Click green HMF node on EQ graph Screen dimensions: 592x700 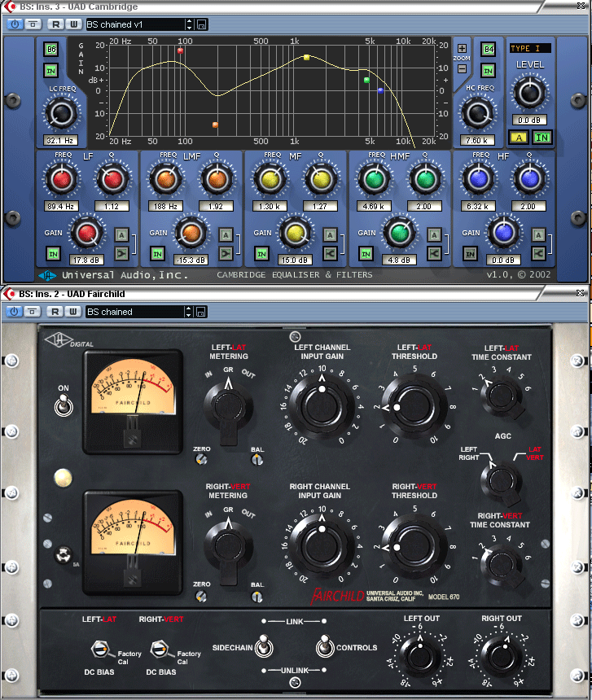(x=366, y=81)
